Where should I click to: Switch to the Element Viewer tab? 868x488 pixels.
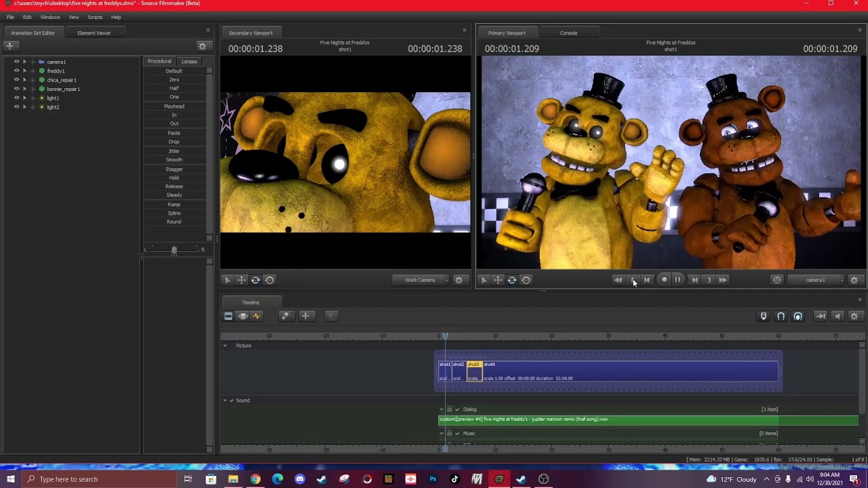[x=94, y=33]
